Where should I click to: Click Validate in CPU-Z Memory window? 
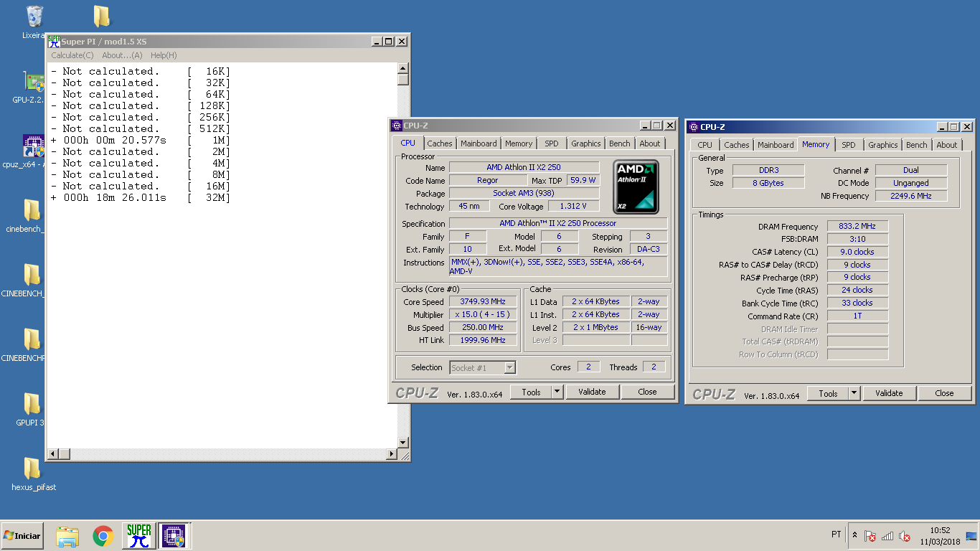pyautogui.click(x=889, y=393)
